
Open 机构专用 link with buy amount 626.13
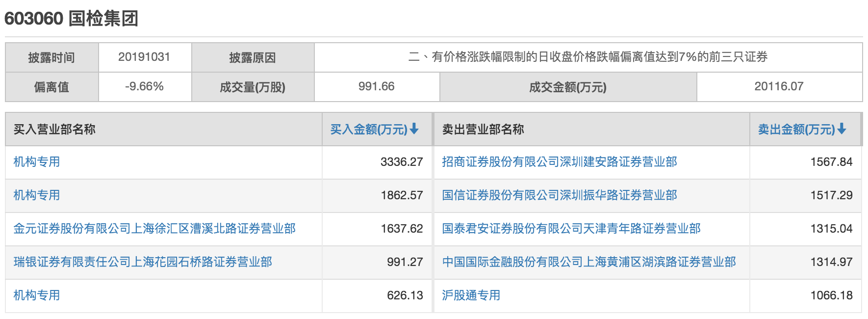coord(37,295)
